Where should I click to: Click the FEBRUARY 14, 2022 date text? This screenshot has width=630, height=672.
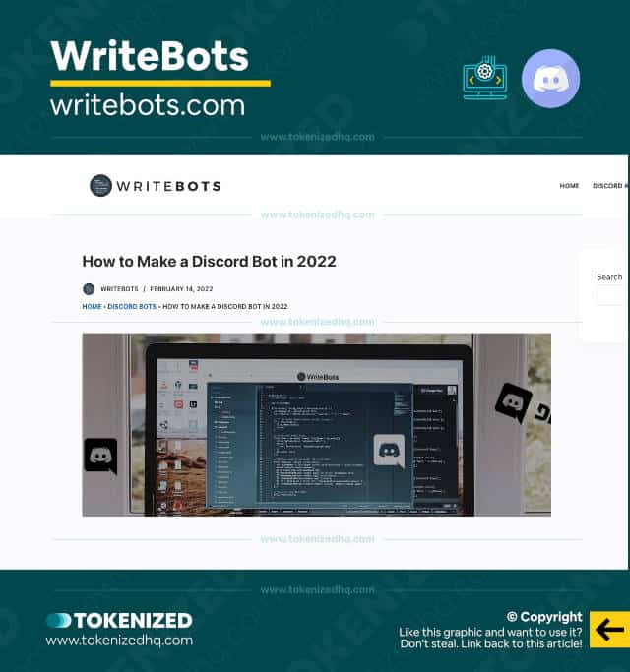[181, 289]
